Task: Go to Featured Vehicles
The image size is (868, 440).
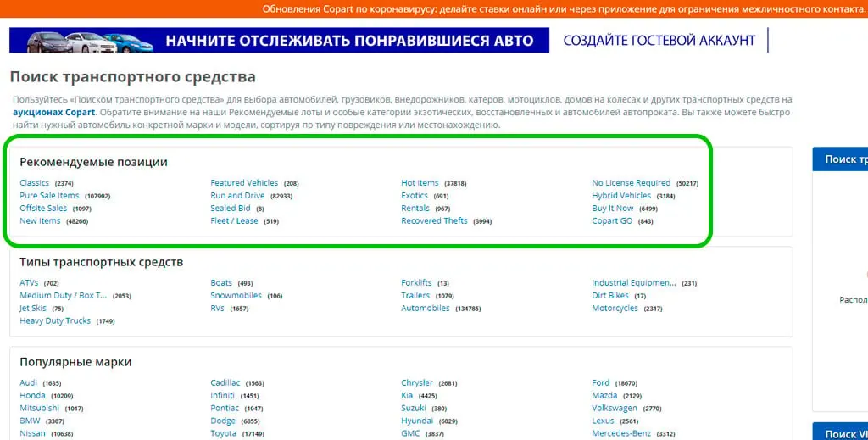Action: click(244, 182)
